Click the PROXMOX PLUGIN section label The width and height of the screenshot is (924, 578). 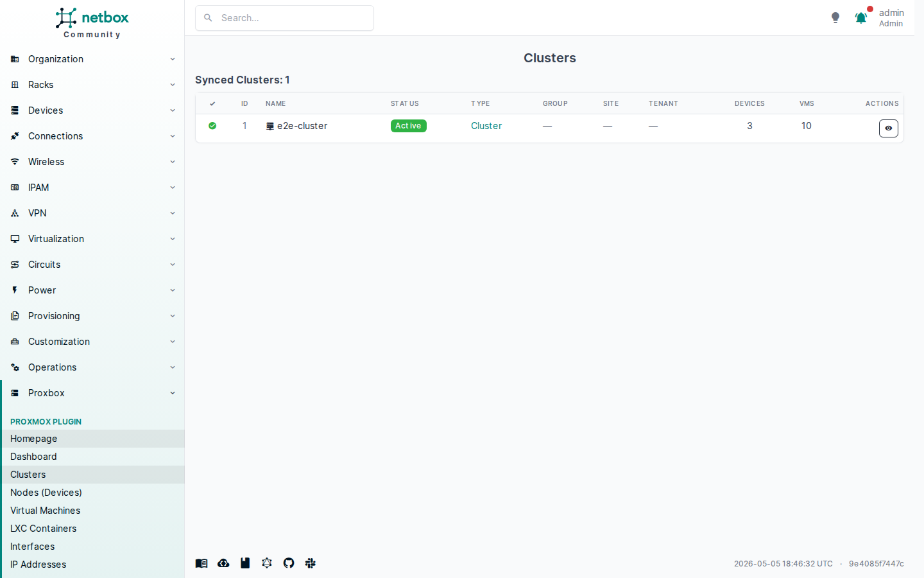(x=46, y=422)
